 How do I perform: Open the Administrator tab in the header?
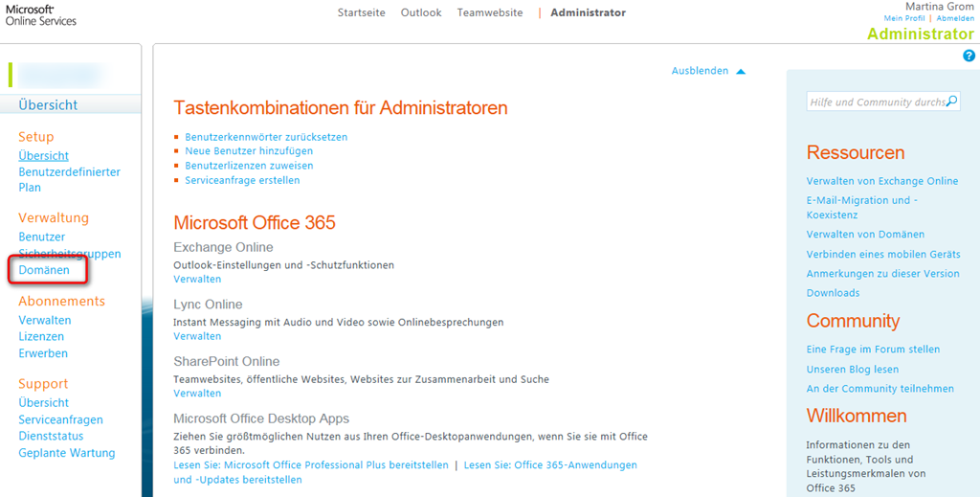pos(588,12)
